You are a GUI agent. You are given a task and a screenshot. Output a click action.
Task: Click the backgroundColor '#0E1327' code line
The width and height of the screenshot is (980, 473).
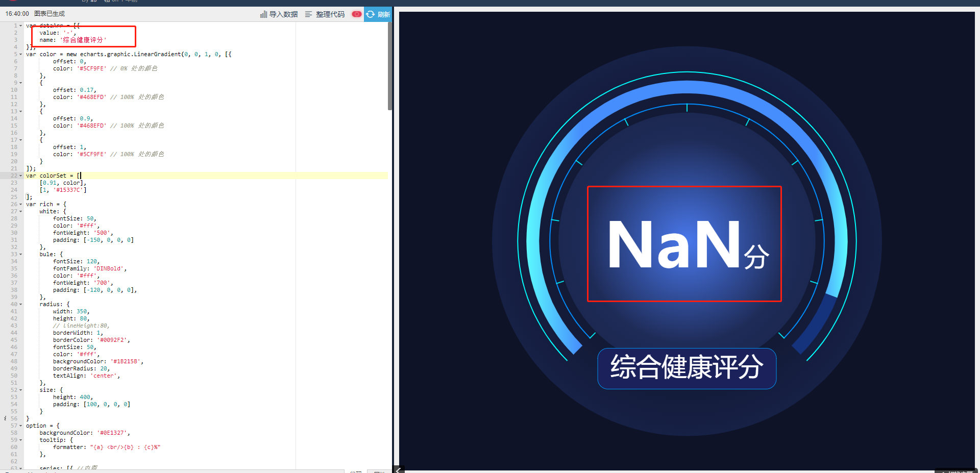pos(85,433)
